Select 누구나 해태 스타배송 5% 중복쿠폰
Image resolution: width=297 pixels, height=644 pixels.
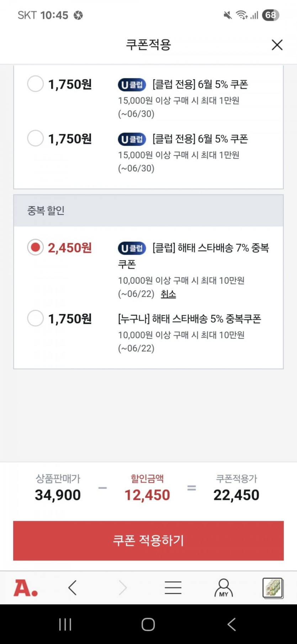pyautogui.click(x=36, y=318)
